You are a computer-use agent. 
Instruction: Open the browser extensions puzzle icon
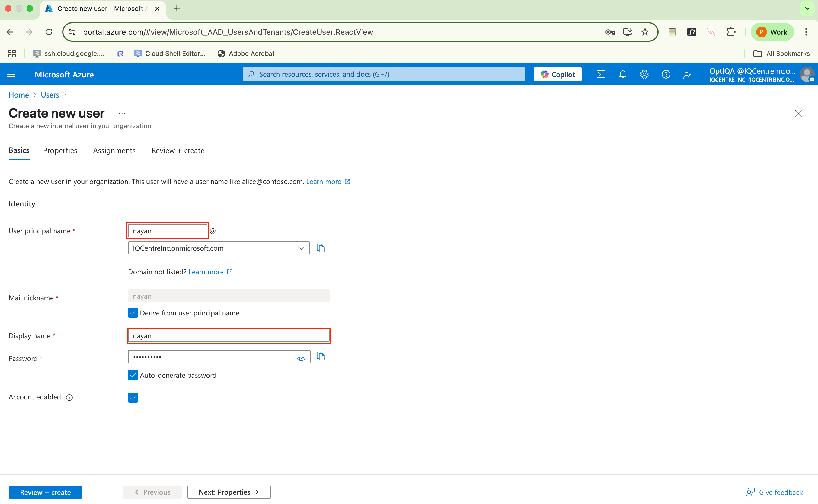731,32
